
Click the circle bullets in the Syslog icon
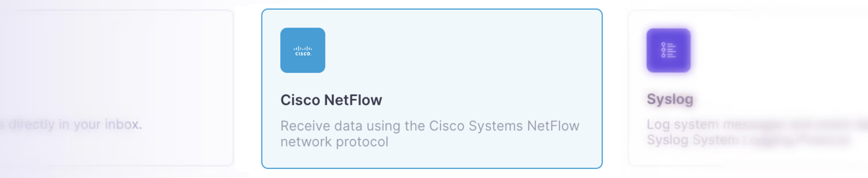(x=663, y=50)
